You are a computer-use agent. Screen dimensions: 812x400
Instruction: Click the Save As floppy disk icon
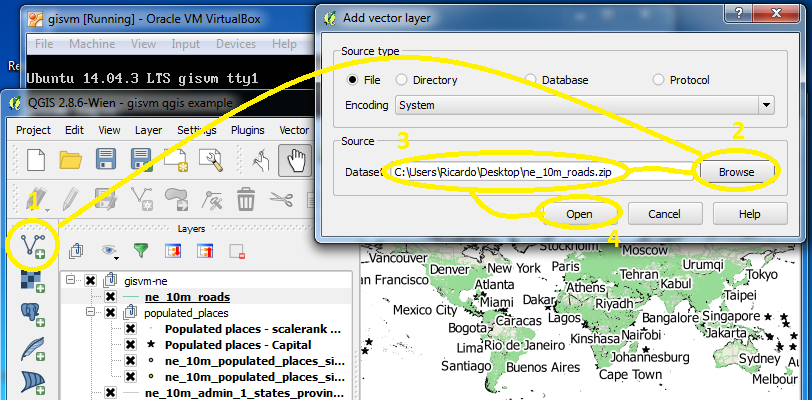click(141, 160)
